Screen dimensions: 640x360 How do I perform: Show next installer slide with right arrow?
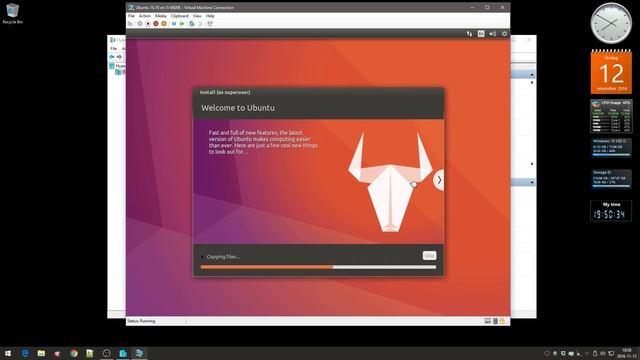tap(439, 180)
